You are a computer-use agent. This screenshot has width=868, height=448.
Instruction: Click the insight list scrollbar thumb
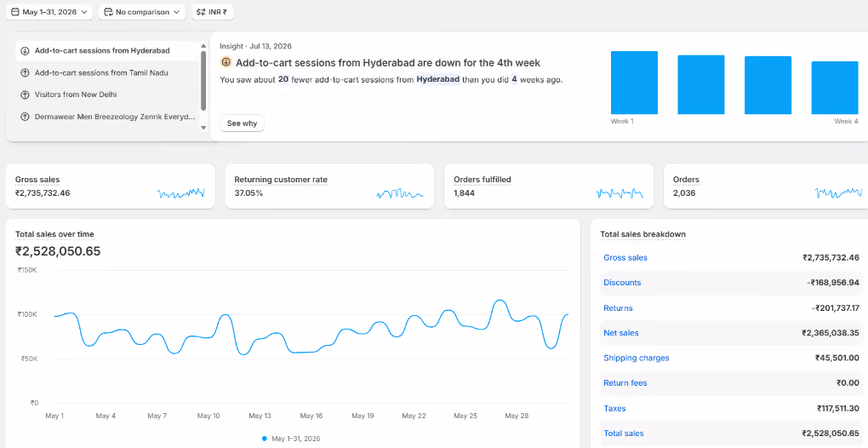[x=203, y=81]
